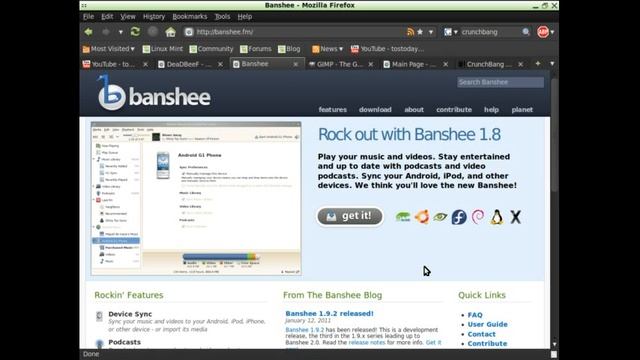Close the DeaDBeeF tab
The height and width of the screenshot is (360, 640).
(x=220, y=64)
